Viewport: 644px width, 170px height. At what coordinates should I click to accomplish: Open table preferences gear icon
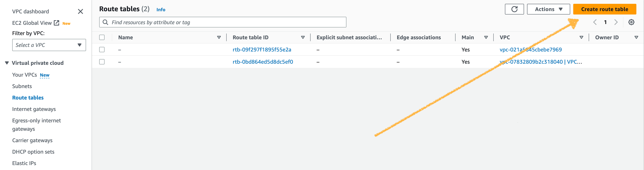631,22
